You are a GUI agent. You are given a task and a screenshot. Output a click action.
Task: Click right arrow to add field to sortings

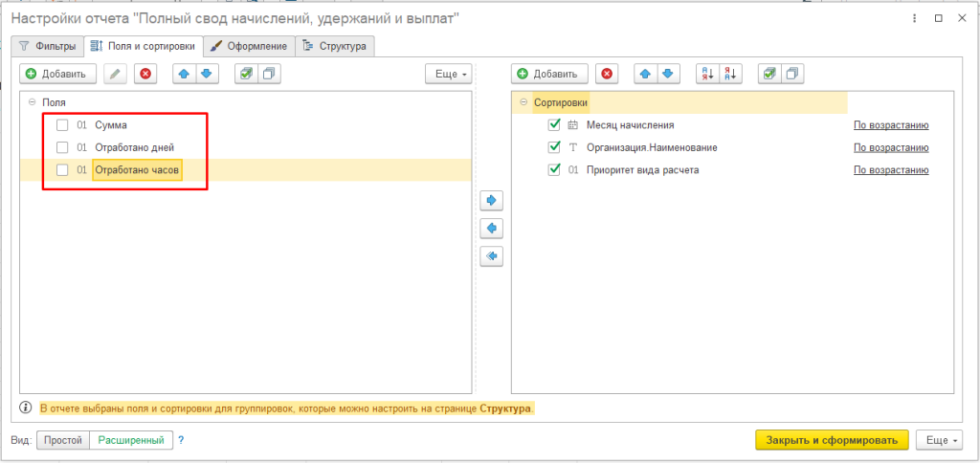coord(492,201)
